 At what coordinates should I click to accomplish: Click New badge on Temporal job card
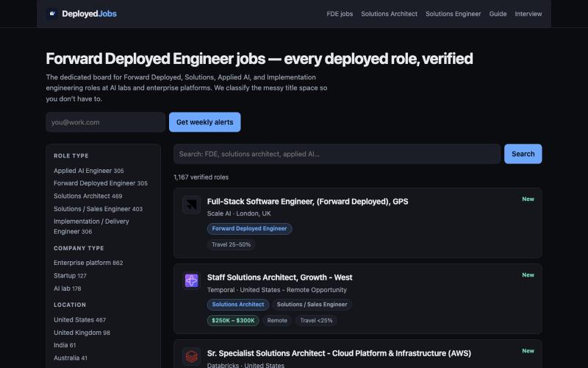click(x=528, y=275)
